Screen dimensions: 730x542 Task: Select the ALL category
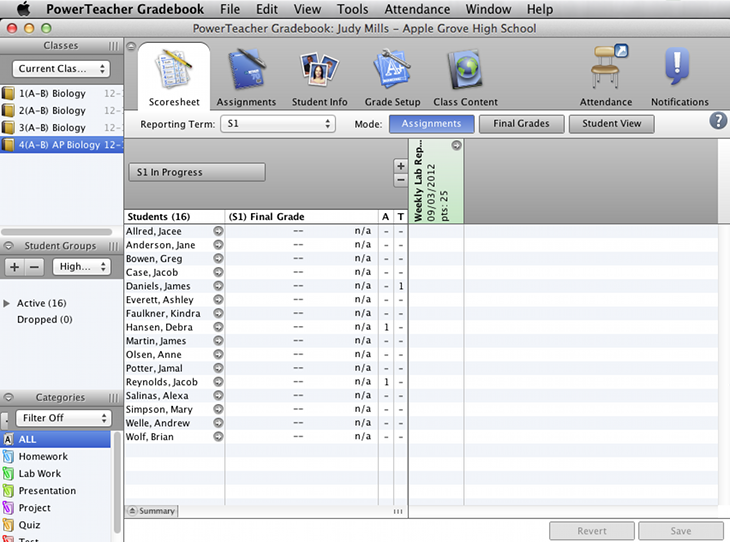55,439
